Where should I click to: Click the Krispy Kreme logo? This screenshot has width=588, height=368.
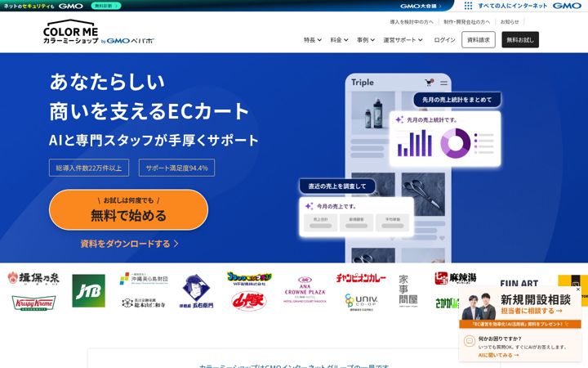[x=33, y=303]
